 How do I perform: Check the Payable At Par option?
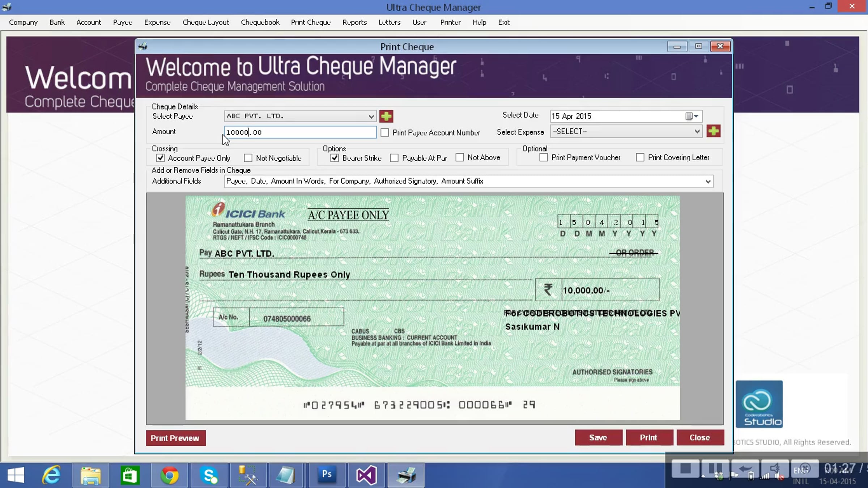click(x=394, y=158)
